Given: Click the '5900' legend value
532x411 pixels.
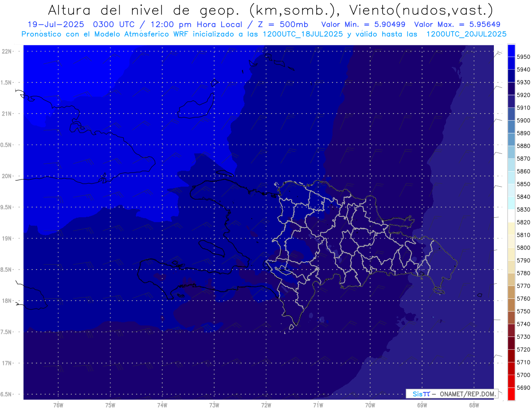Looking at the screenshot, I should click(x=524, y=121).
